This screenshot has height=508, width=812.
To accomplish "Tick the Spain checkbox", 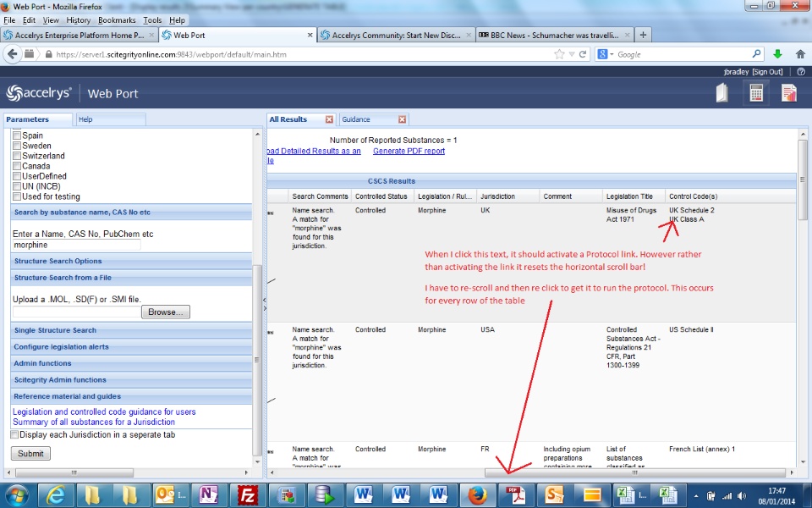I will tap(17, 135).
